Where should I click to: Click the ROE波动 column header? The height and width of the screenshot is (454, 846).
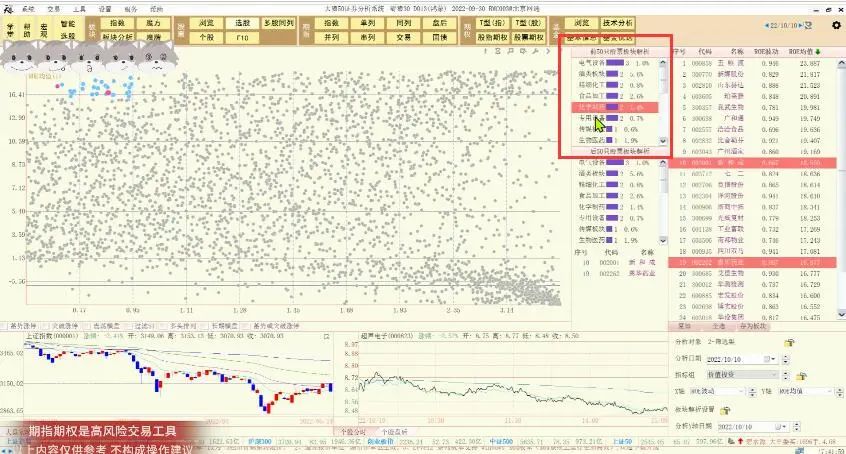tap(766, 52)
